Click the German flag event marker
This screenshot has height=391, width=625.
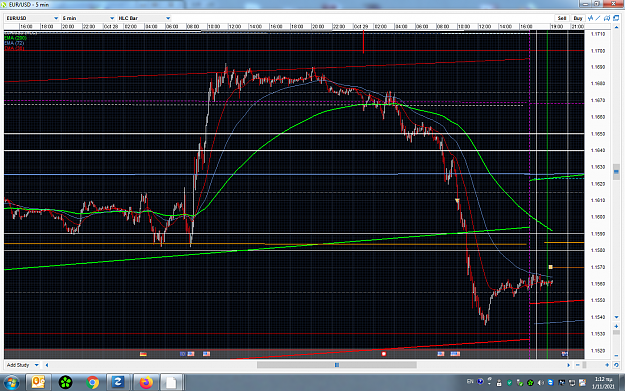tap(143, 354)
